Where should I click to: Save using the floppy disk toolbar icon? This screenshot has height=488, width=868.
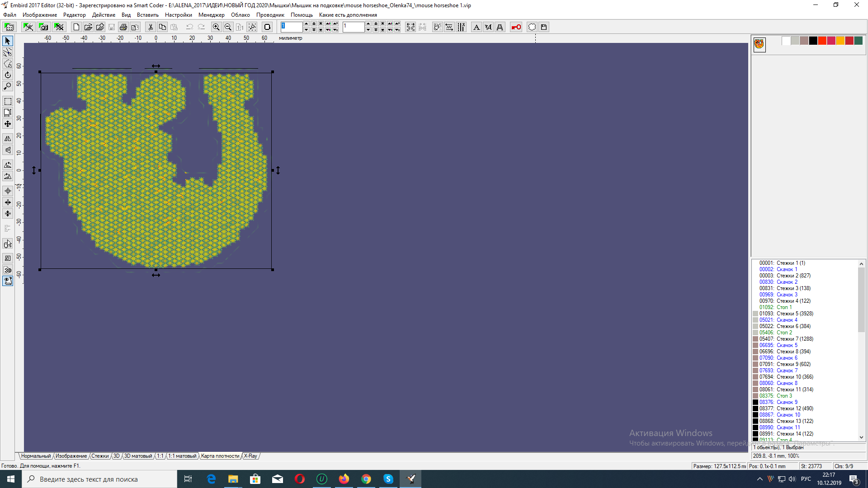tap(544, 27)
